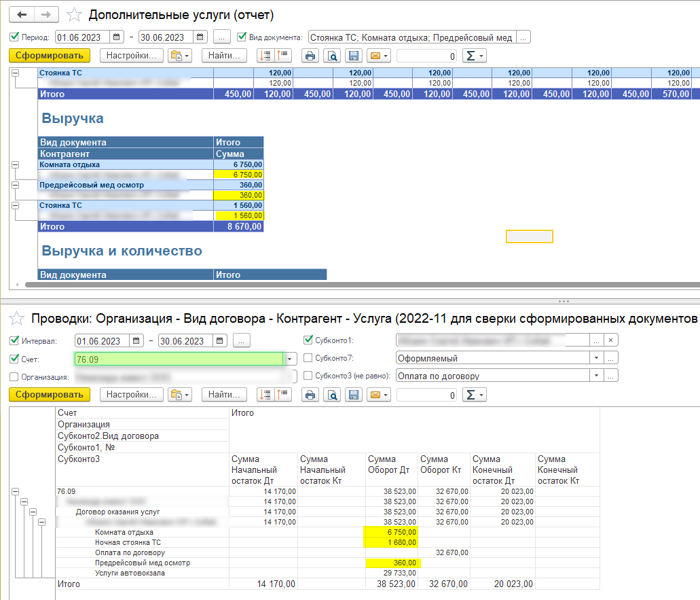Open Настройки in the Проводки report
Image resolution: width=700 pixels, height=600 pixels.
132,394
